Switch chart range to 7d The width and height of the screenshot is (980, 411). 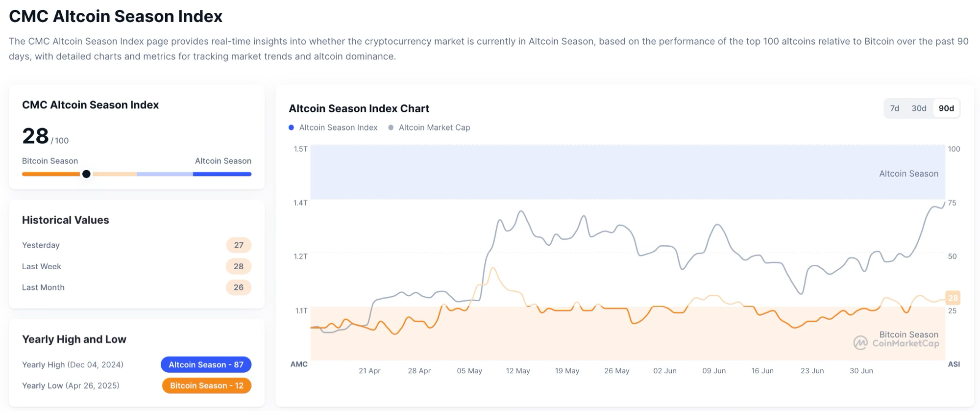click(894, 108)
